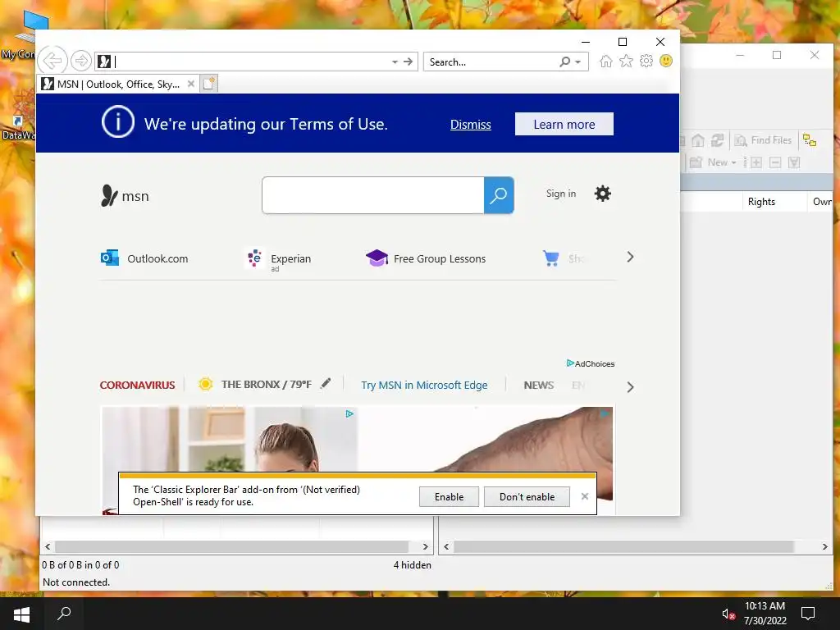Click the browser Forward arrow button

(x=81, y=61)
